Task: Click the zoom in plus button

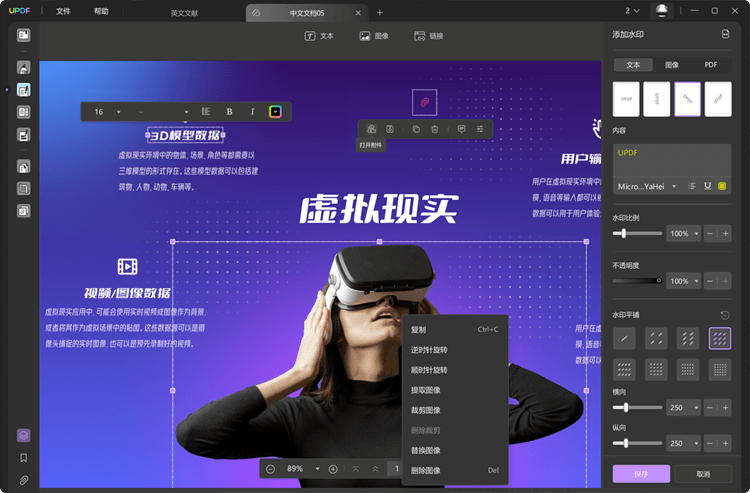Action: (x=333, y=469)
